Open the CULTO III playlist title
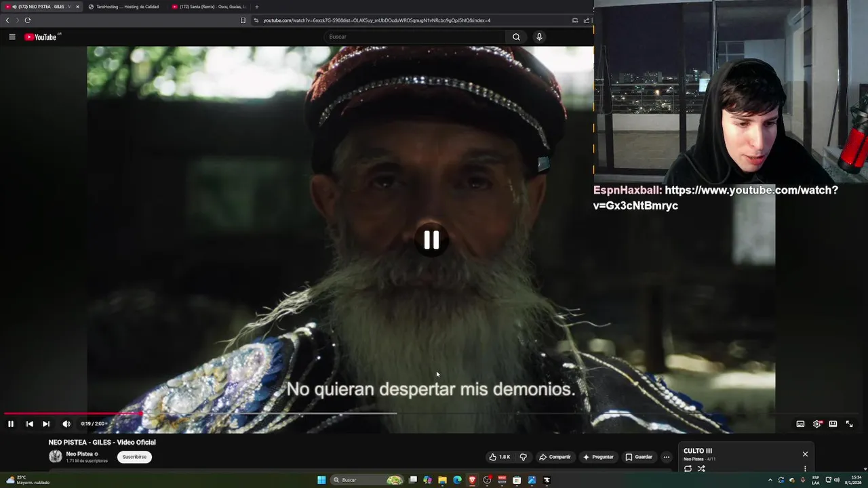This screenshot has height=488, width=868. click(698, 451)
